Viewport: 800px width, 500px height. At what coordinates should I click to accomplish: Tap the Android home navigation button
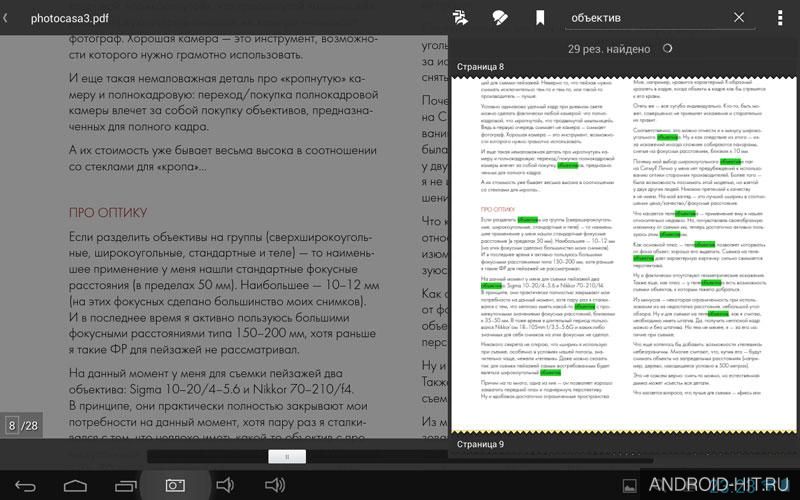(x=75, y=485)
